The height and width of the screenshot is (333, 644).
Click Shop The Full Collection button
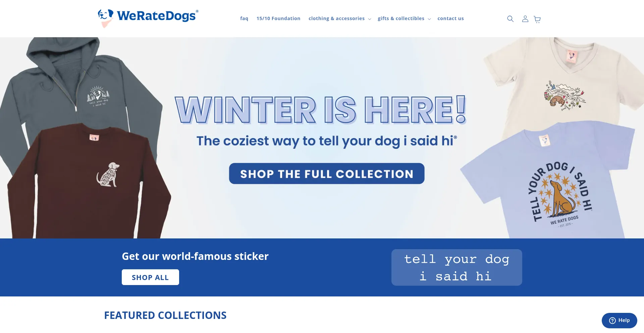[x=327, y=174]
